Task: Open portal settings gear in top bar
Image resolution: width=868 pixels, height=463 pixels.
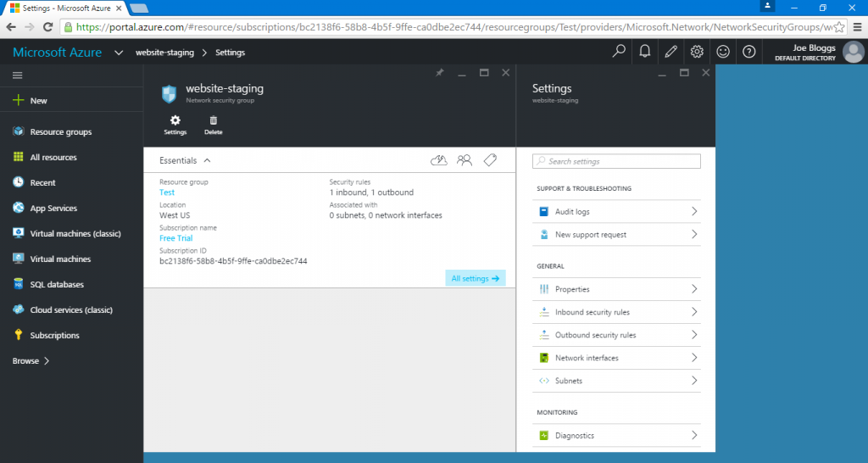Action: tap(697, 52)
